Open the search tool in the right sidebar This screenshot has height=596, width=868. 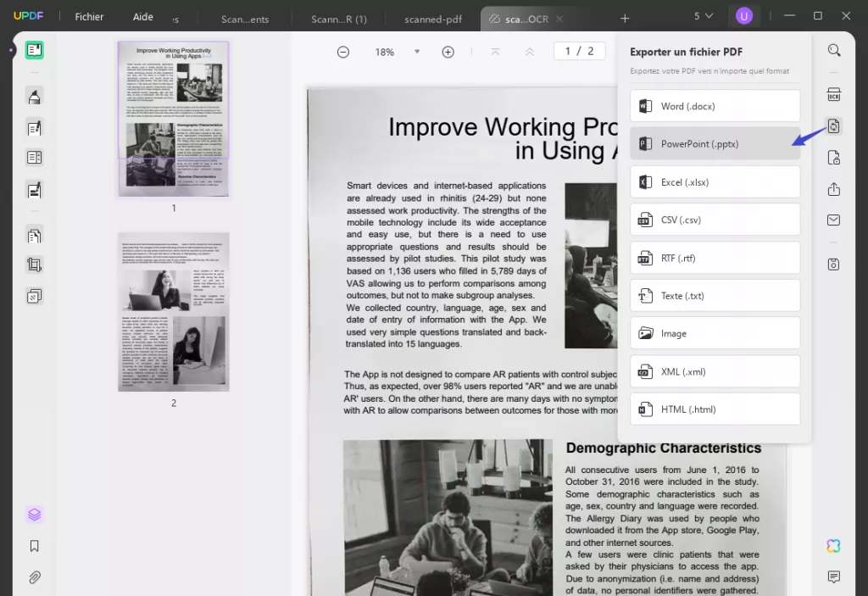834,50
